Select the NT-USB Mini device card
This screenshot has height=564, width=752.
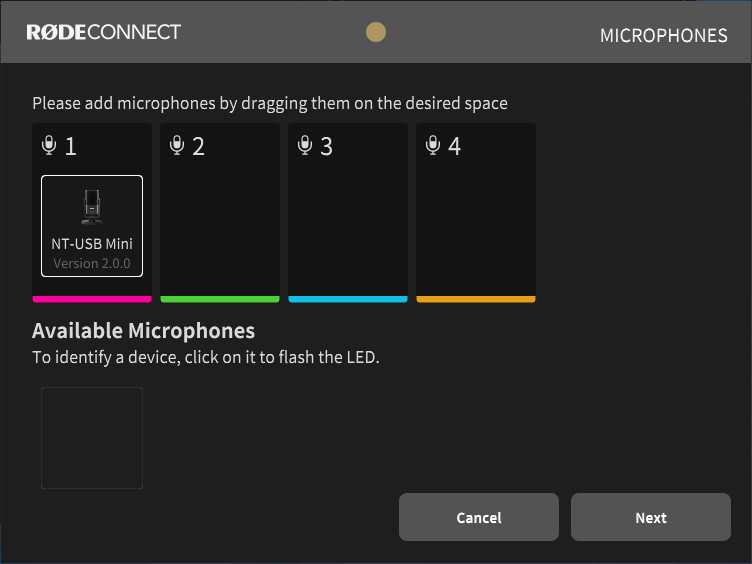tap(92, 225)
